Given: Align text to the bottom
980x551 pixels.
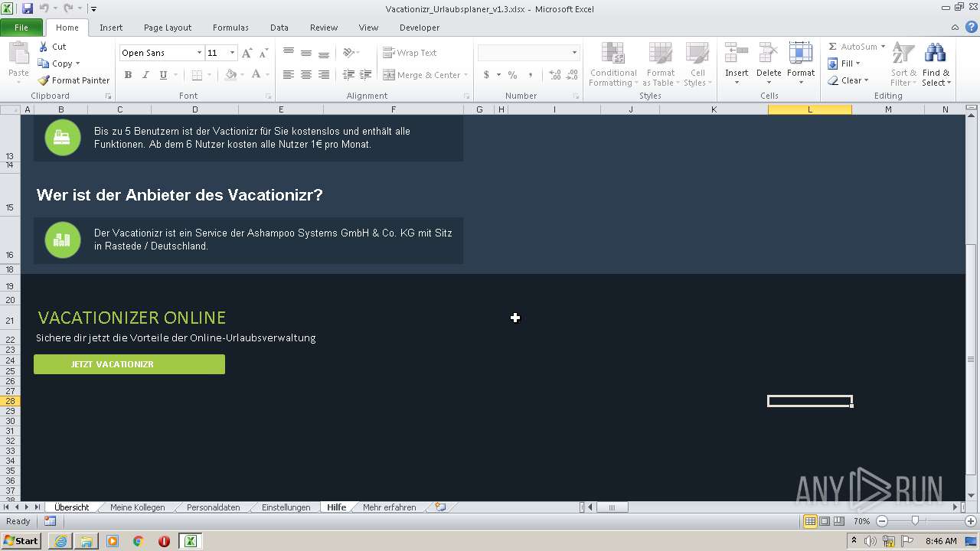Looking at the screenshot, I should click(324, 53).
